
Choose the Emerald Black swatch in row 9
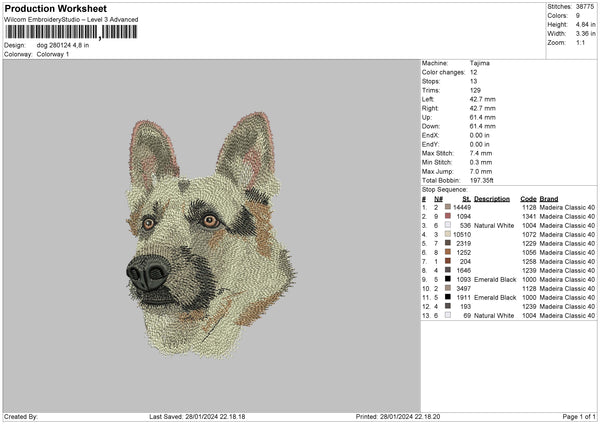(447, 279)
